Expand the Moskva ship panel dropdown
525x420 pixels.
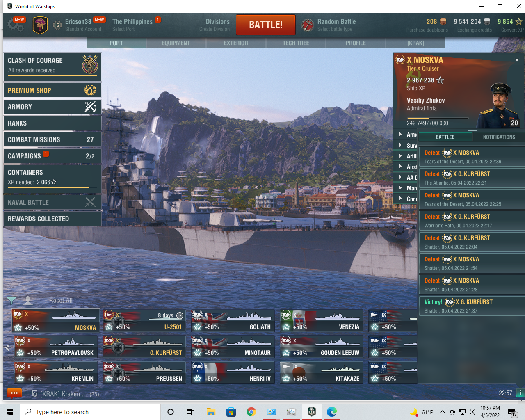pyautogui.click(x=517, y=60)
